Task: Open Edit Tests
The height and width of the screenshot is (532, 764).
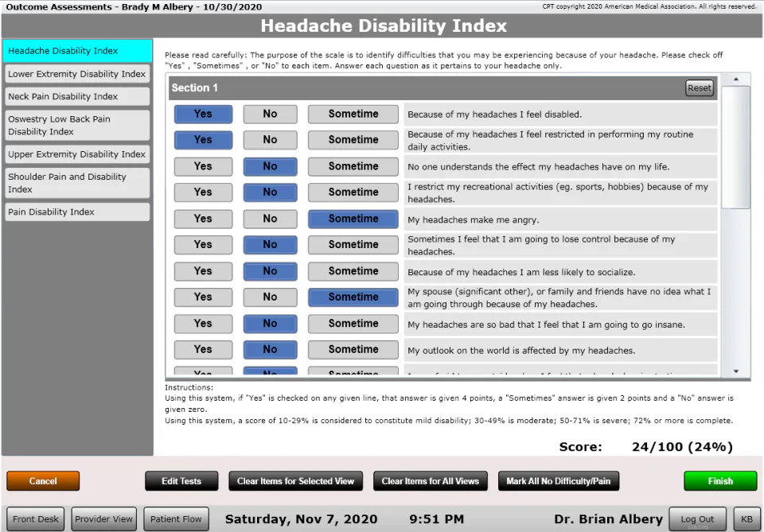Action: pos(181,481)
